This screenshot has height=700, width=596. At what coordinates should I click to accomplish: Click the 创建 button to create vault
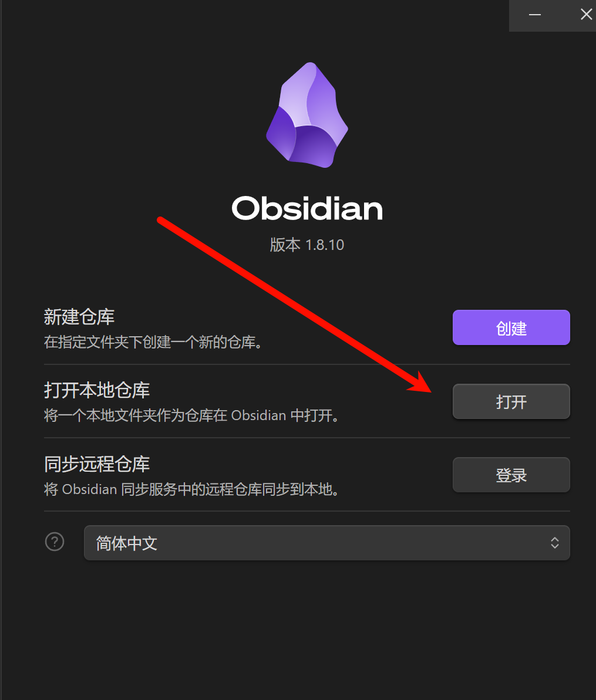click(511, 327)
